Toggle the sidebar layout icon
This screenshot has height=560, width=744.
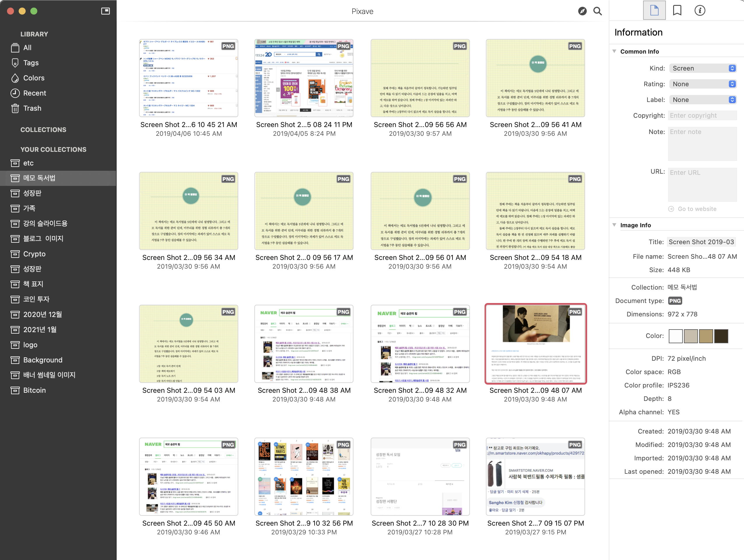tap(105, 11)
